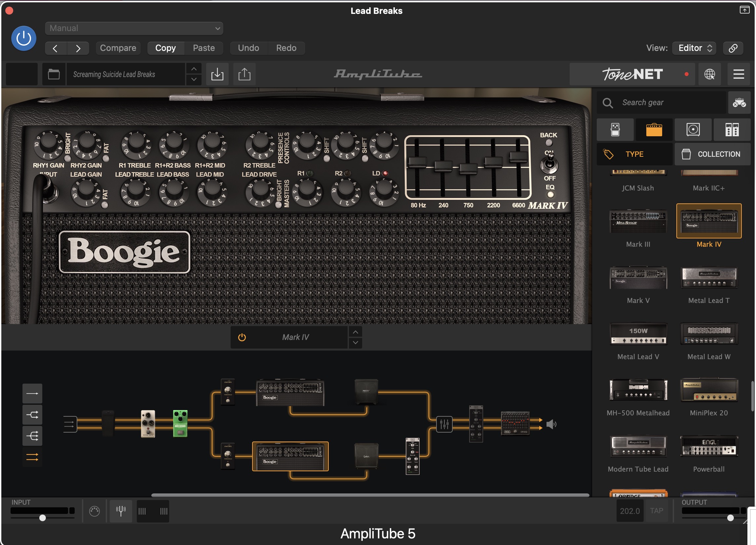
Task: Select the Mark IIC+ amp
Action: tap(709, 181)
